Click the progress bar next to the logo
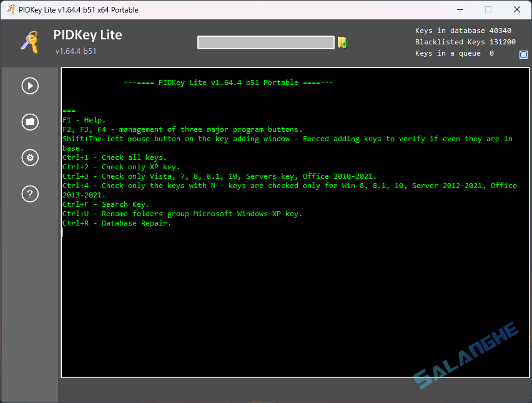This screenshot has height=403, width=532. [265, 42]
